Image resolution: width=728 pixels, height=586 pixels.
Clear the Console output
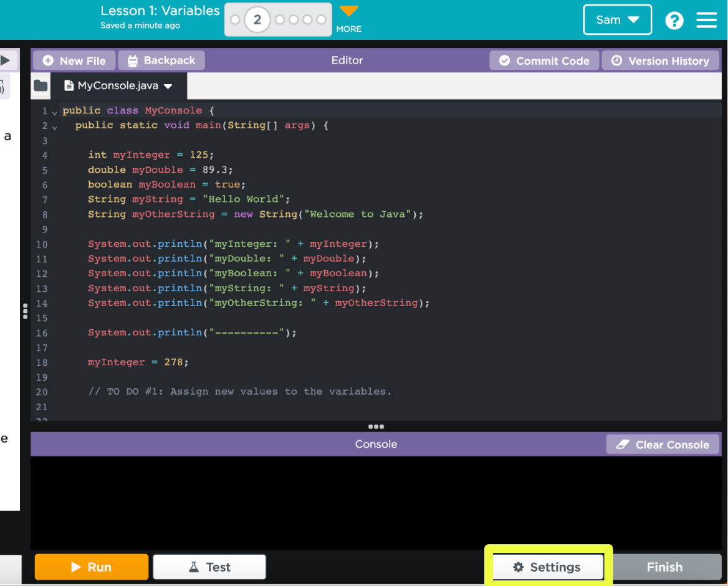point(663,444)
